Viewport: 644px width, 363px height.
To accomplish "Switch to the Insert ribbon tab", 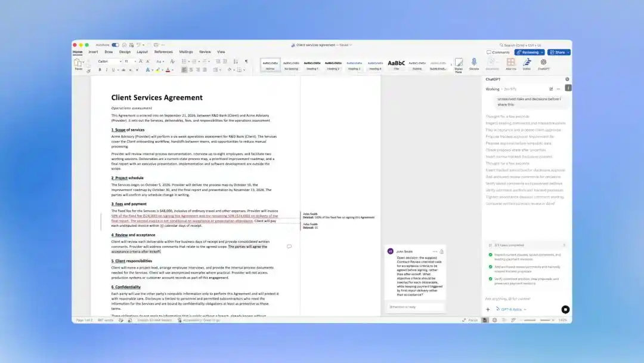I will 93,52.
